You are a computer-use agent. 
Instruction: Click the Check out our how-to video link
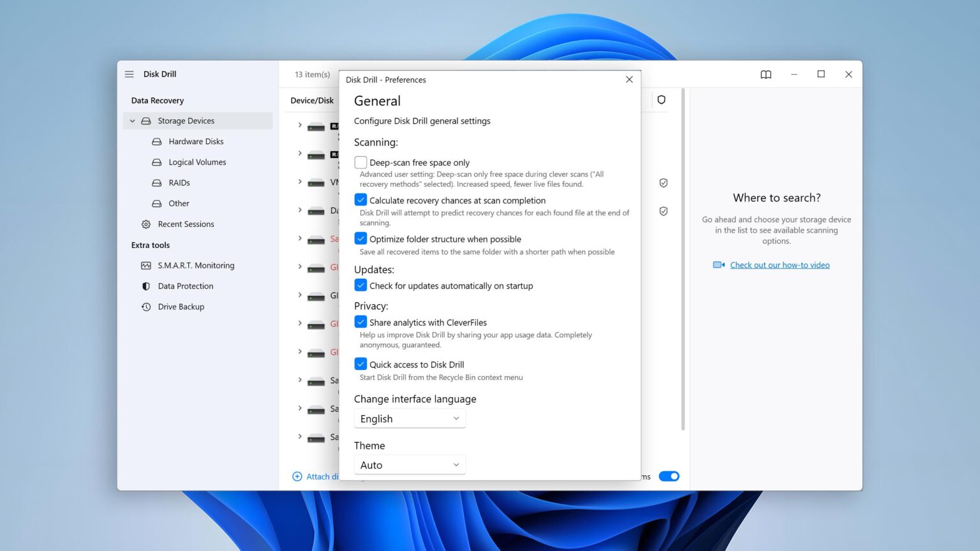pyautogui.click(x=780, y=265)
